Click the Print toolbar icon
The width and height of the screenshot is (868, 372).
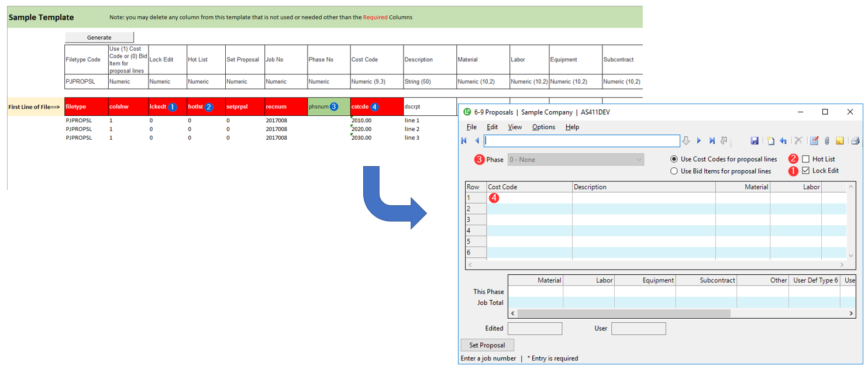pos(855,141)
